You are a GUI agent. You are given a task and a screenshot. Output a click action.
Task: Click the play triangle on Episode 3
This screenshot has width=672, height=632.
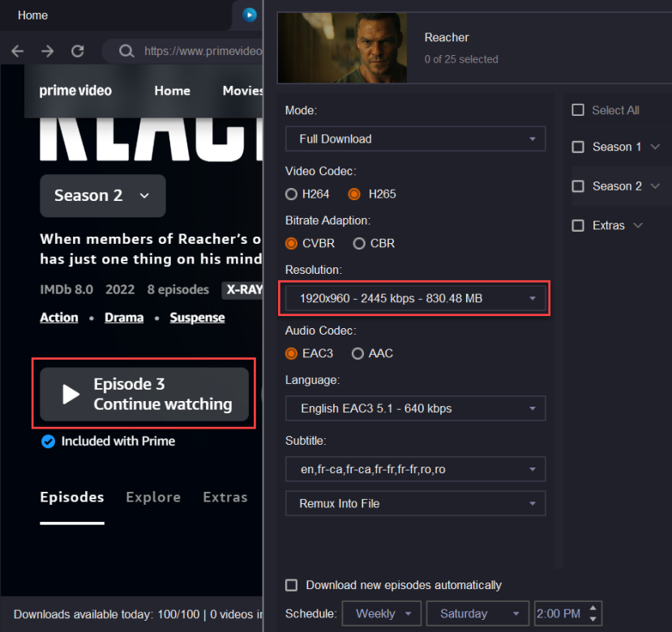pyautogui.click(x=71, y=395)
